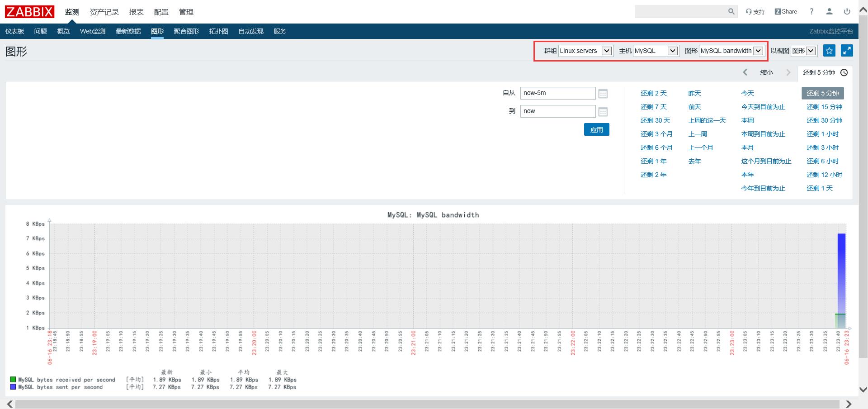Open the user profile icon
The width and height of the screenshot is (868, 409).
pos(829,12)
